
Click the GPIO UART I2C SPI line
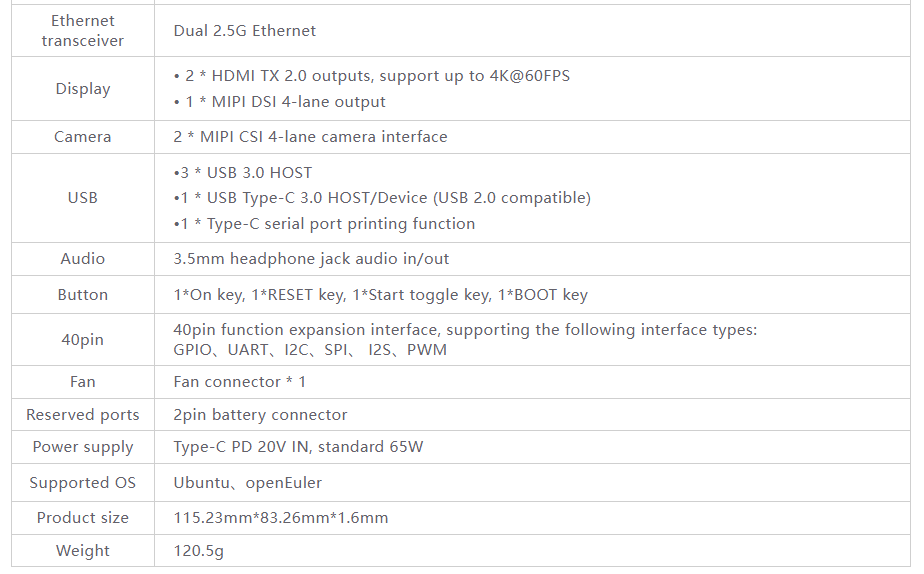pyautogui.click(x=310, y=350)
